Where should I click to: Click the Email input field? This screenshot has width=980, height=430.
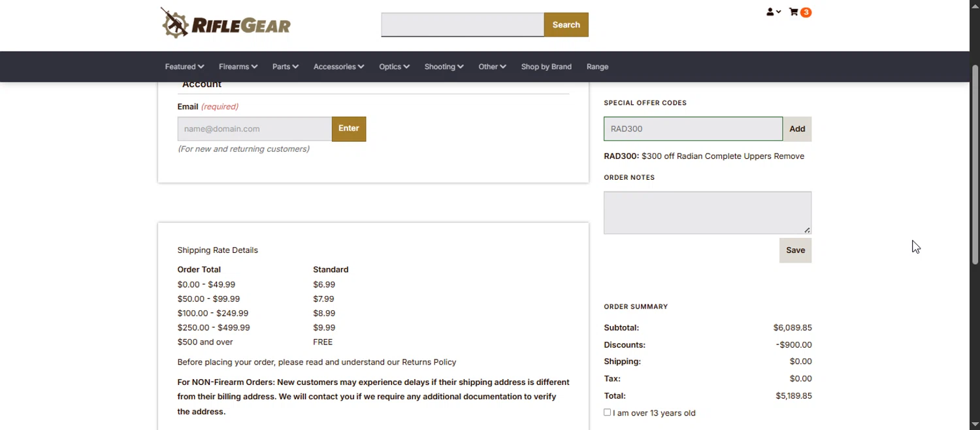coord(255,129)
